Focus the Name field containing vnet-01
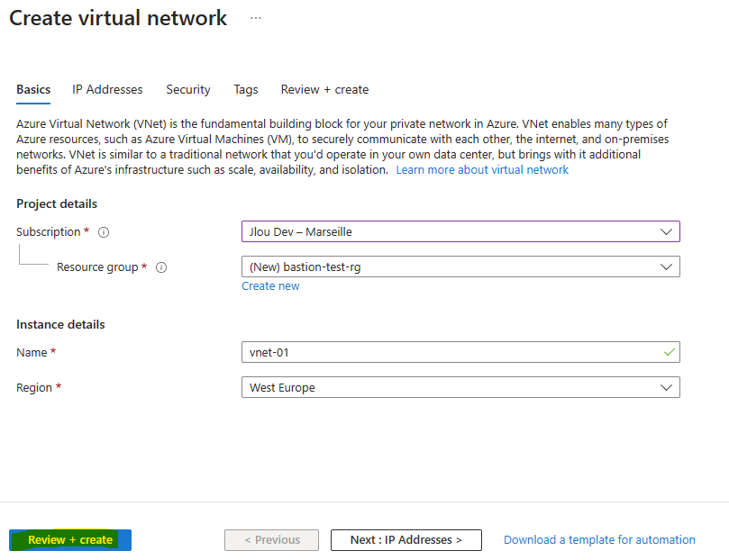The width and height of the screenshot is (729, 560). (x=460, y=352)
